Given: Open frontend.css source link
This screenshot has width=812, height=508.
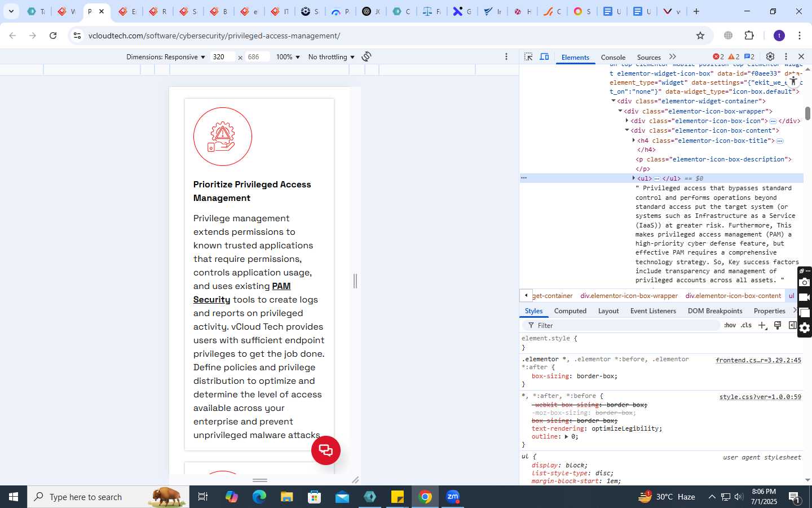Looking at the screenshot, I should pos(758,360).
